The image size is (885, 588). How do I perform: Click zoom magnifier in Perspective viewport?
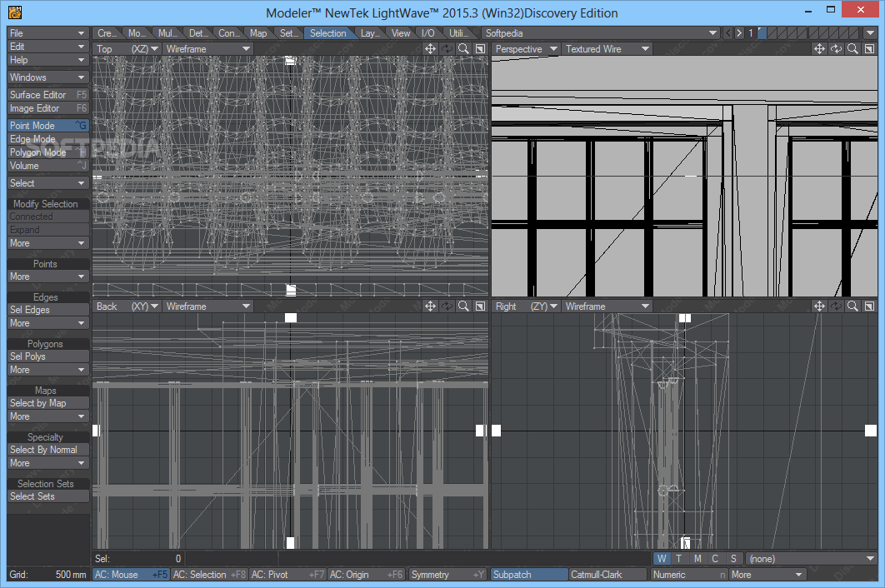852,49
